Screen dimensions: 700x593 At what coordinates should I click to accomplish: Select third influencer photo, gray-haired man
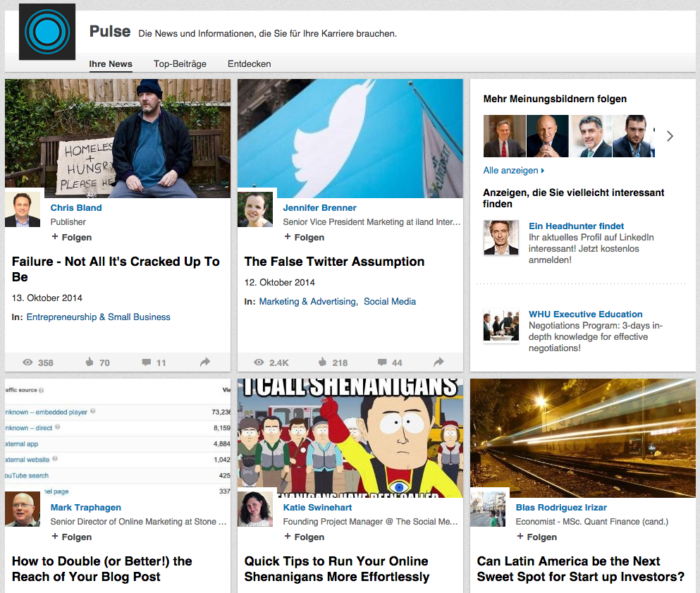[x=591, y=136]
